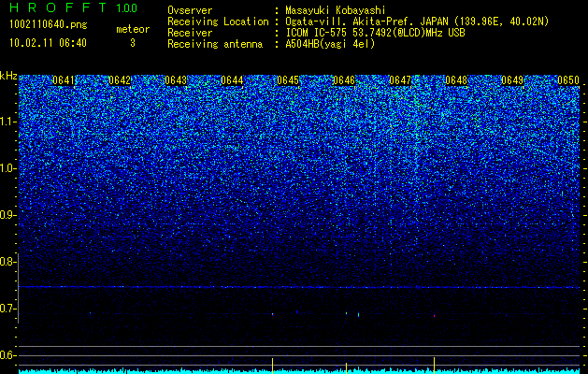Click the kHz axis unit label
Image resolution: width=588 pixels, height=374 pixels.
coord(8,76)
